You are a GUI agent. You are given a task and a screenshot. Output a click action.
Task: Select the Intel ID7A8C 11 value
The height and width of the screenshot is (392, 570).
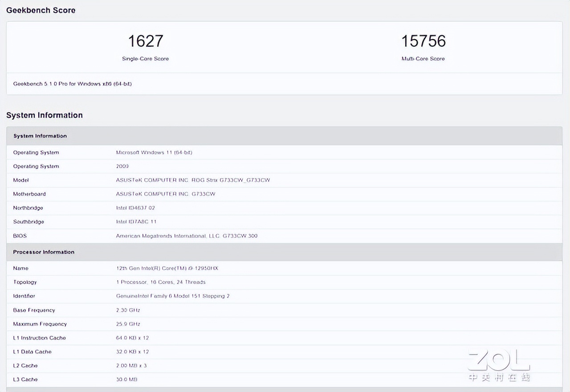(x=136, y=221)
